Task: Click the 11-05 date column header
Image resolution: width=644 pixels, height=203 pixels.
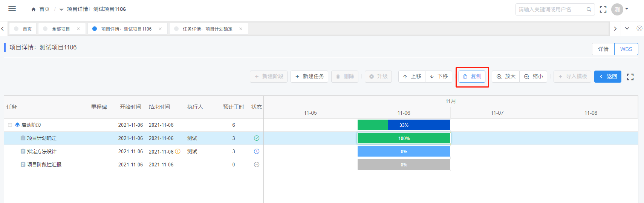Action: pyautogui.click(x=311, y=113)
